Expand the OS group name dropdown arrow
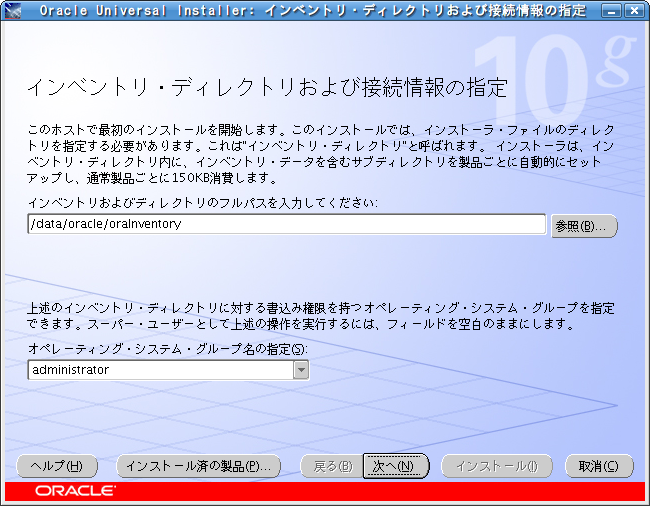The image size is (650, 506). (301, 370)
